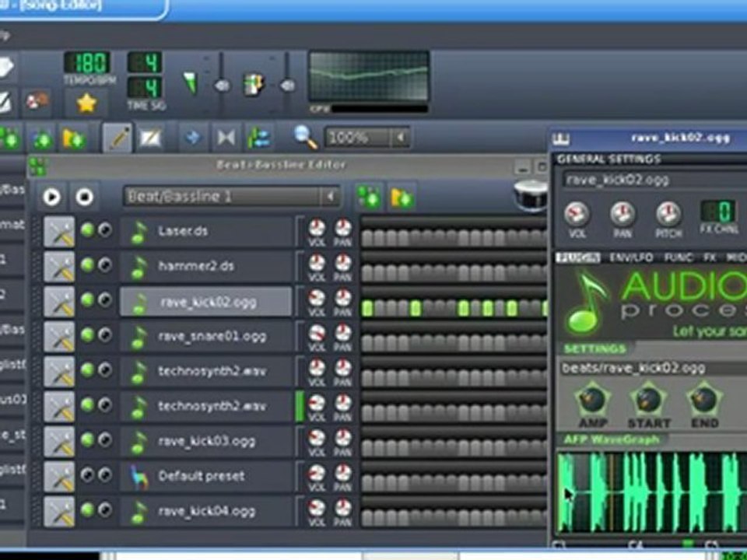Click add automation track in Beat+Bassline Editor
Image resolution: width=747 pixels, height=560 pixels.
tap(402, 197)
